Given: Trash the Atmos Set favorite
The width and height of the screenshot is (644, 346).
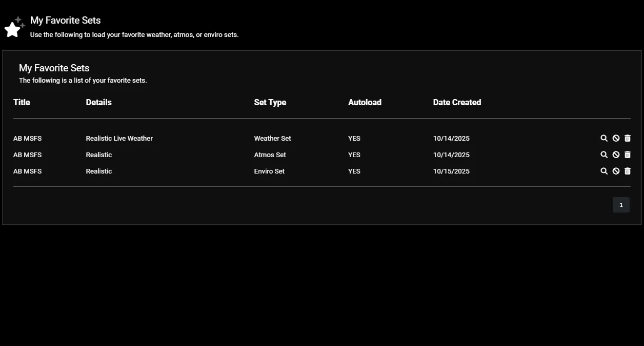Looking at the screenshot, I should pyautogui.click(x=628, y=155).
